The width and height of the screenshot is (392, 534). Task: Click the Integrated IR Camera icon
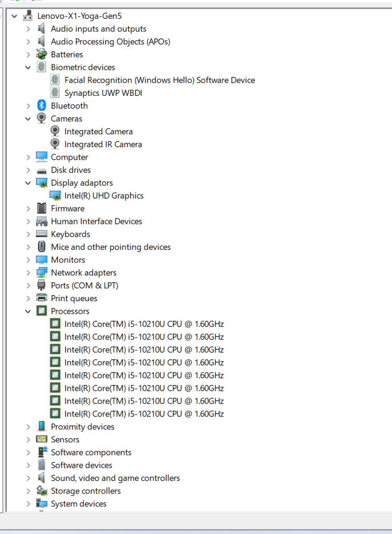point(55,144)
